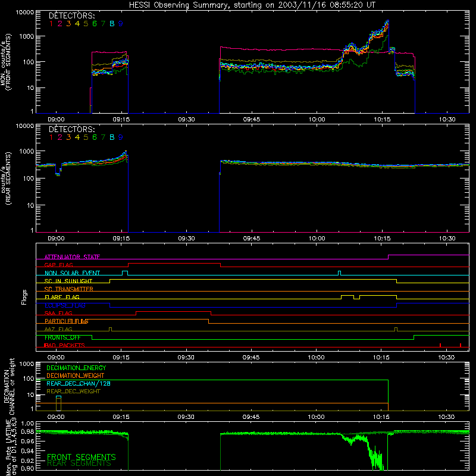
Task: Click detector '3' legend in front segments plot
Action: click(x=68, y=24)
